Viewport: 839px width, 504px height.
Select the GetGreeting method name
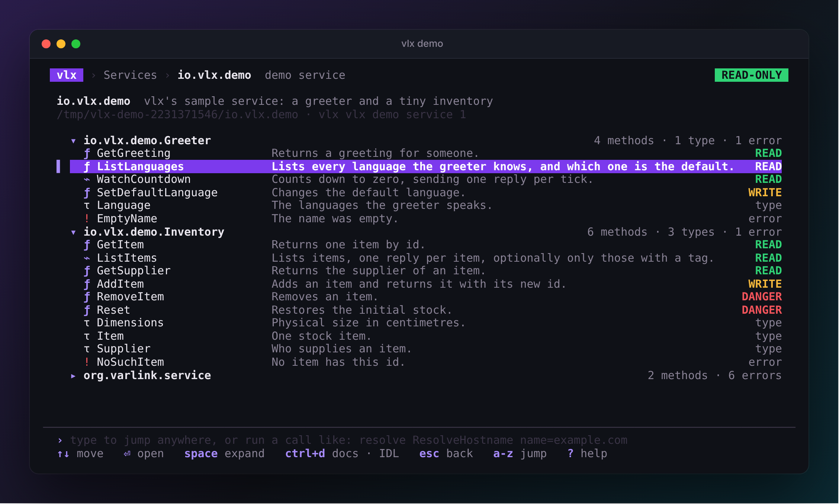tap(134, 153)
